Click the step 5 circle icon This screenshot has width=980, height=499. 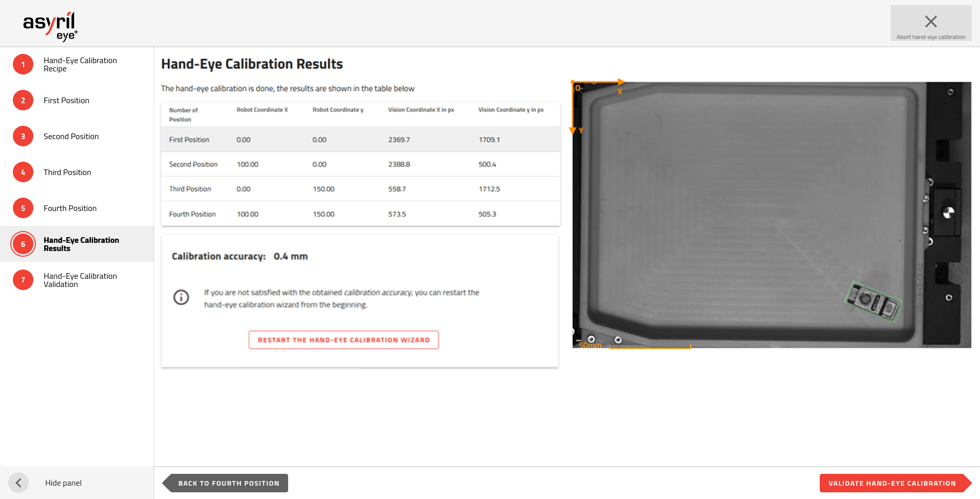[x=23, y=208]
